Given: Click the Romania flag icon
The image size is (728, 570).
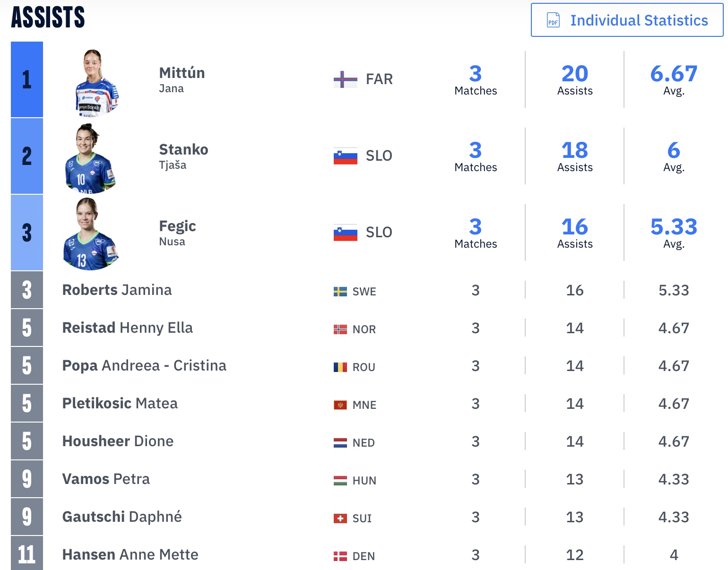Looking at the screenshot, I should pos(340,367).
